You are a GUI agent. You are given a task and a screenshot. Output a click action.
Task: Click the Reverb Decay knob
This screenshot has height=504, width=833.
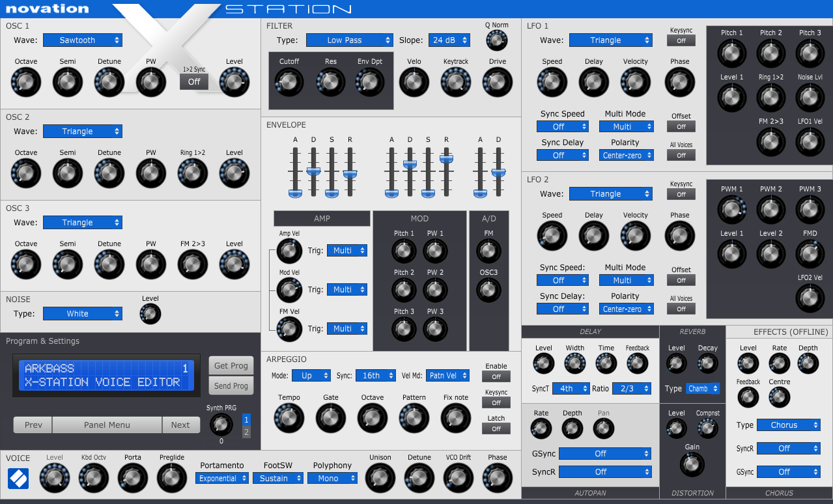pyautogui.click(x=707, y=363)
